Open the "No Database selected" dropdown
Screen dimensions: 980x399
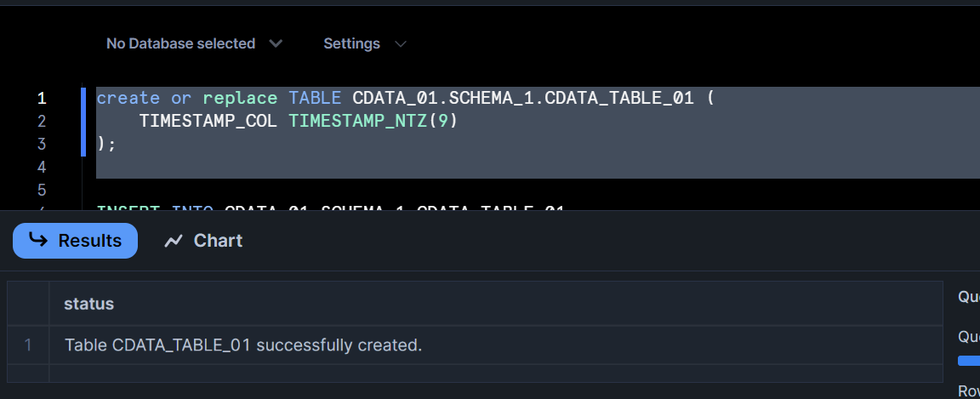tap(194, 43)
